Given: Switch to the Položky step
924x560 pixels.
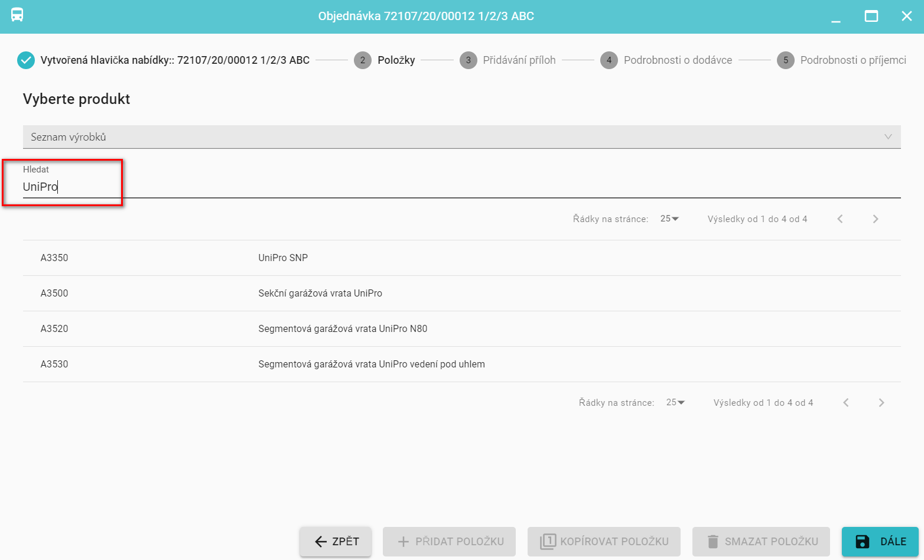Looking at the screenshot, I should [x=396, y=60].
